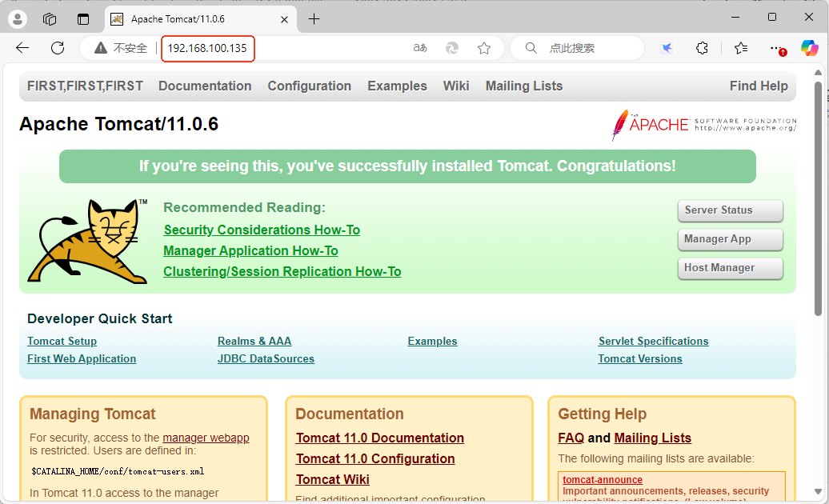This screenshot has height=504, width=829.
Task: Open Mailing Lists link in Getting Help
Action: (652, 438)
